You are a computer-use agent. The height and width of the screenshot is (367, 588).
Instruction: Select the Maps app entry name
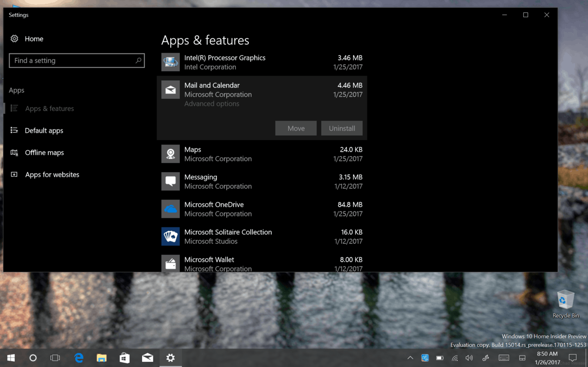pos(193,150)
